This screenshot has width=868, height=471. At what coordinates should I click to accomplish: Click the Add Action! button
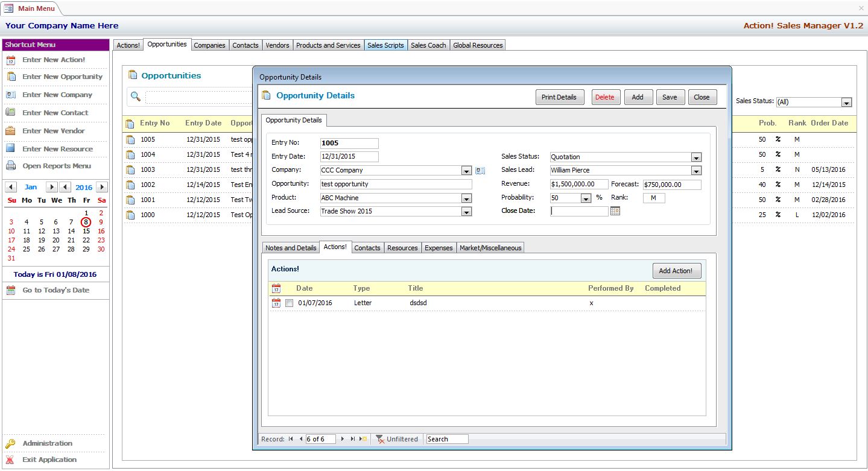[x=676, y=271]
